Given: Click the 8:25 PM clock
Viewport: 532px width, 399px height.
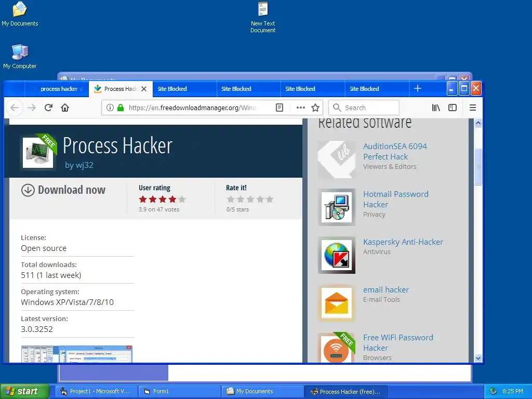Looking at the screenshot, I should pos(513,391).
